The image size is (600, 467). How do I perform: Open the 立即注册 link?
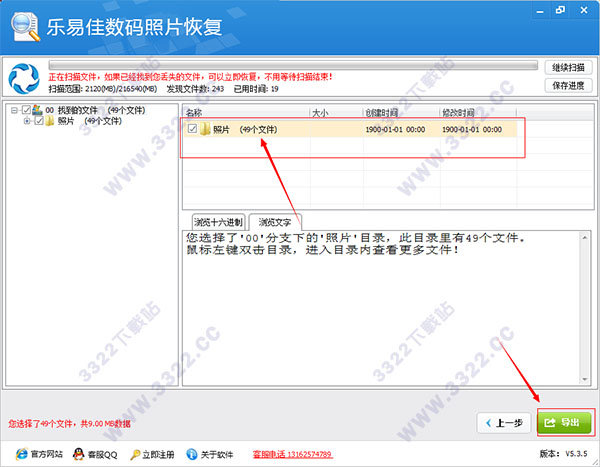(158, 454)
